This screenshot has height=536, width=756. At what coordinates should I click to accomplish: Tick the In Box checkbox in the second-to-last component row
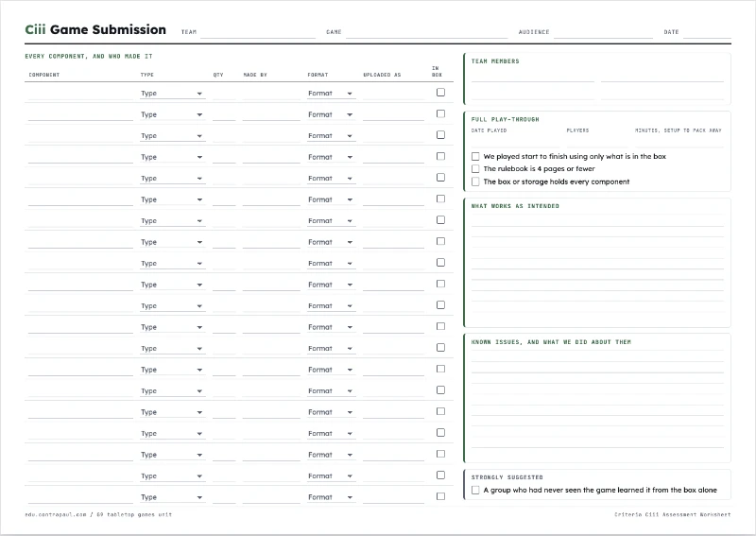click(x=440, y=475)
